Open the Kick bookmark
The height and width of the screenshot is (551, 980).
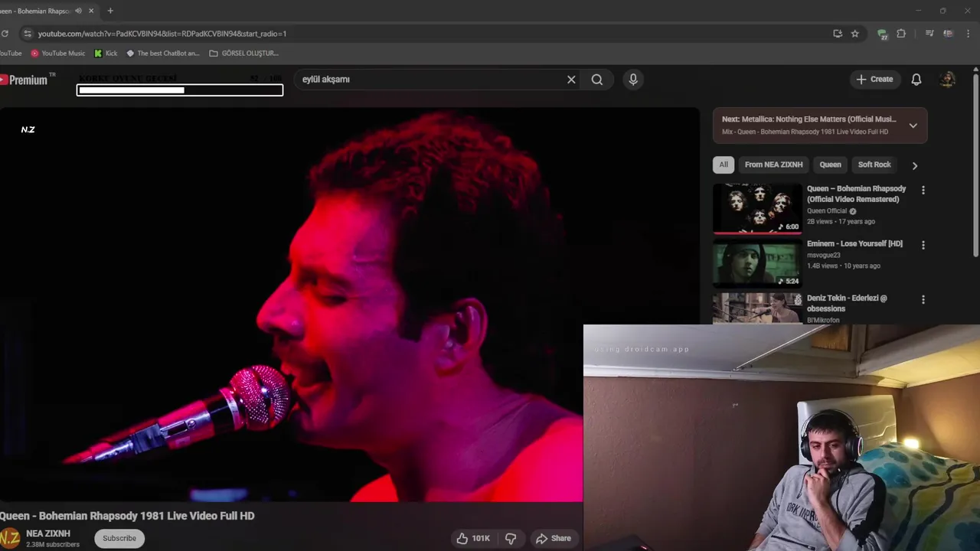(106, 54)
